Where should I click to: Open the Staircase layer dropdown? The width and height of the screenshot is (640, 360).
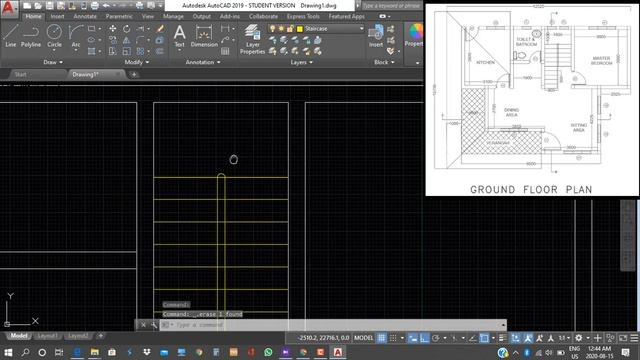(x=362, y=29)
